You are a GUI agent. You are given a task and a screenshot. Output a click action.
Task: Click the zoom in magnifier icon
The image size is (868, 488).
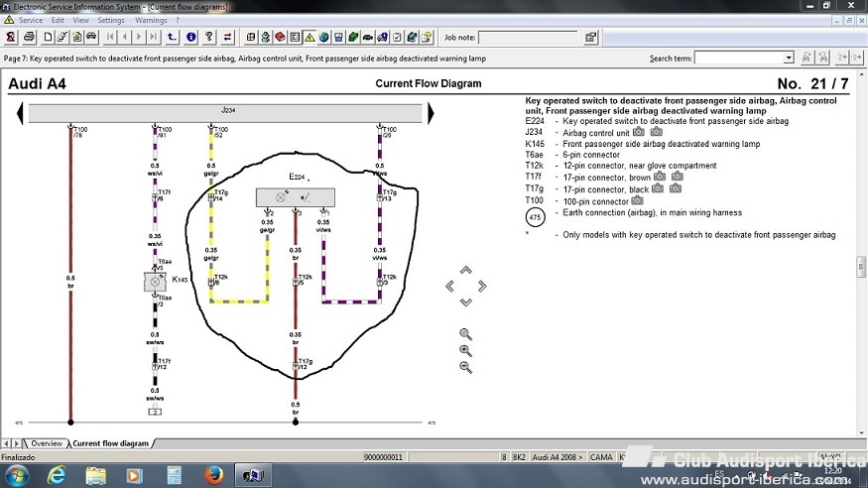click(465, 351)
